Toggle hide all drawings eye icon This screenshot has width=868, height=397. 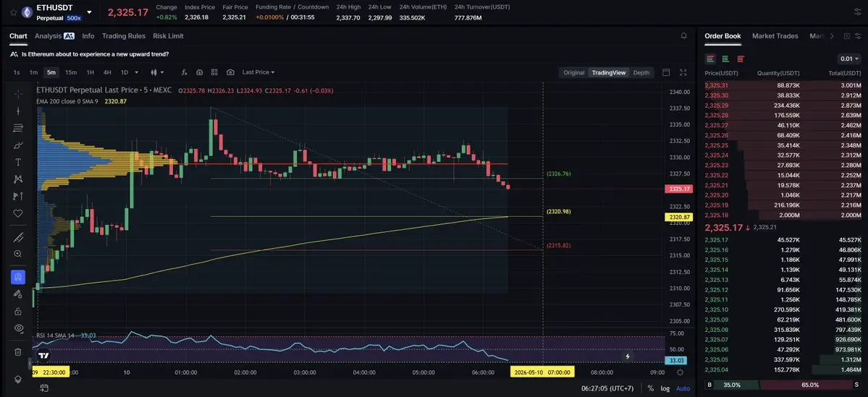point(17,328)
